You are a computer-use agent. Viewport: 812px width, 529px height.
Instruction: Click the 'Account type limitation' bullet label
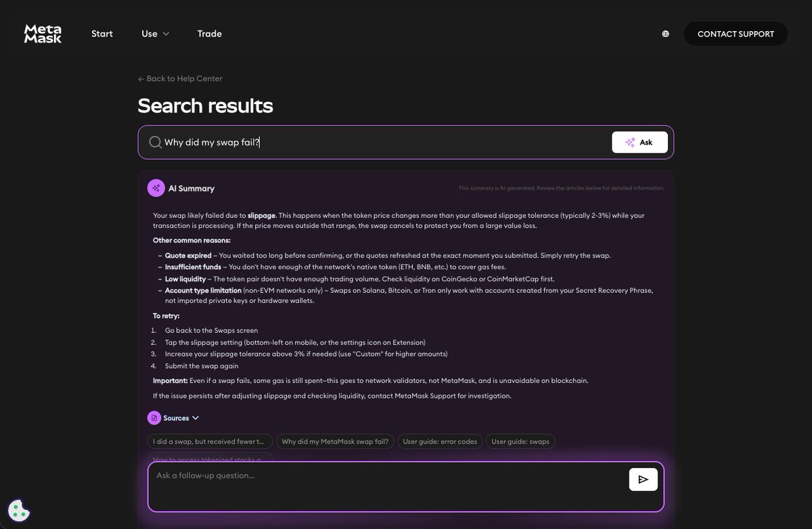[x=203, y=290]
